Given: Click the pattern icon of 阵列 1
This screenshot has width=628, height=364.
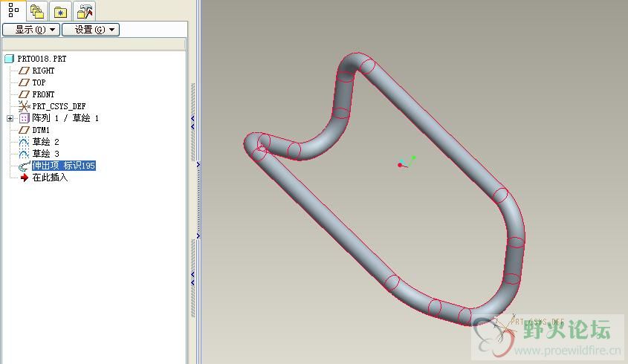Looking at the screenshot, I should tap(24, 118).
